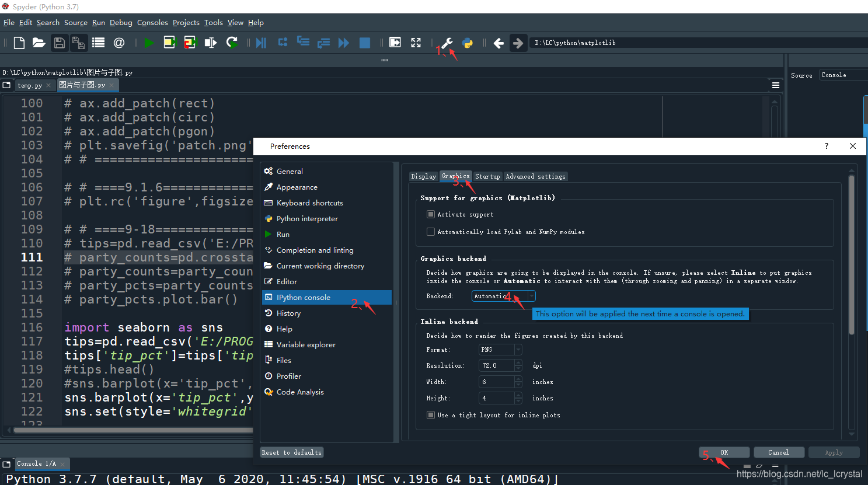
Task: Switch to Display tab in Preferences
Action: point(424,176)
